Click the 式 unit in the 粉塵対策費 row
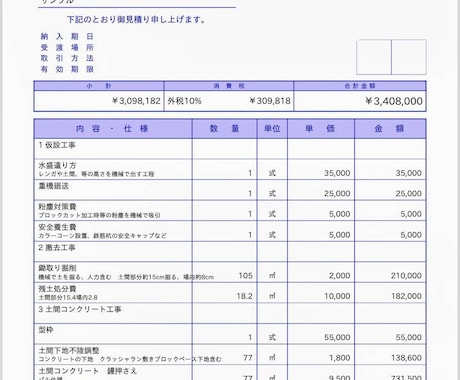 pyautogui.click(x=272, y=214)
